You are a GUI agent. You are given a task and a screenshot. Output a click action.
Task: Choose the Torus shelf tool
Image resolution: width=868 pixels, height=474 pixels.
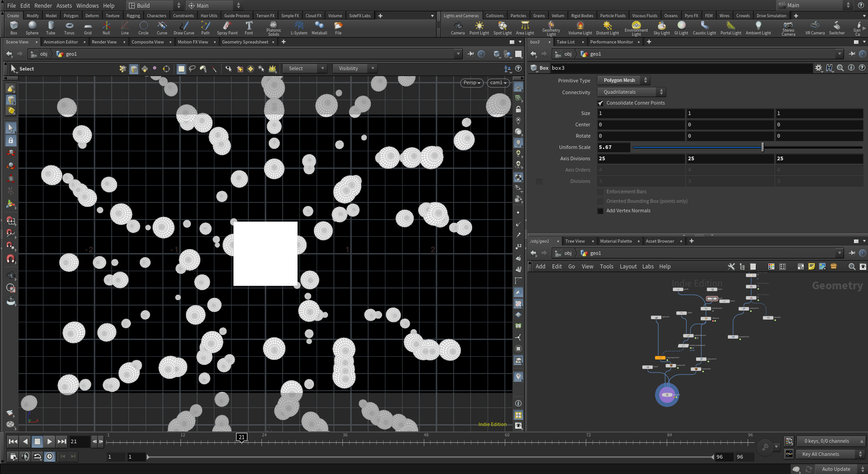click(x=69, y=28)
